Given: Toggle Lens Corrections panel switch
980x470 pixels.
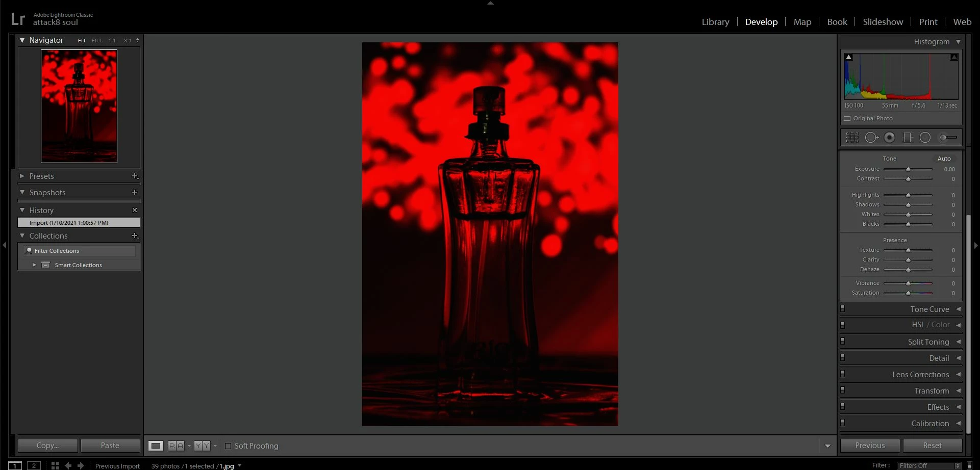Looking at the screenshot, I should (843, 374).
